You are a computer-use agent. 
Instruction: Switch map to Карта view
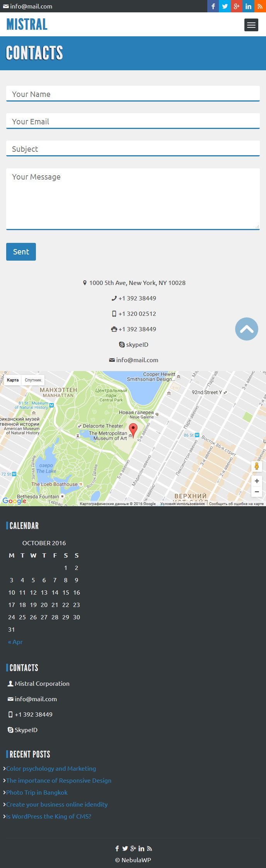tap(13, 380)
